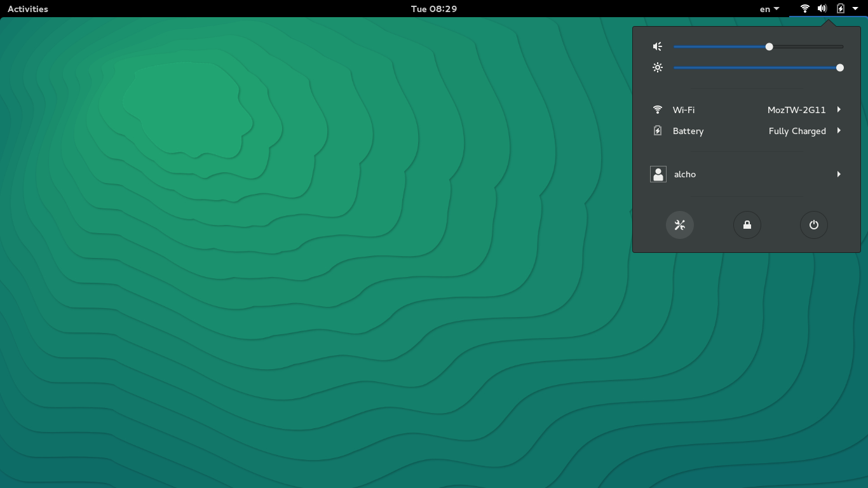Expand the alcho user submenu arrow
Viewport: 868px width, 488px height.
click(x=839, y=174)
